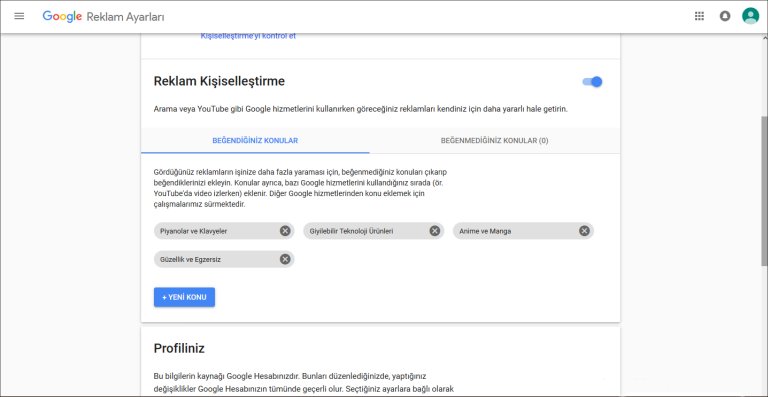Remove the Güzellik ve Egzersiz topic

285,259
